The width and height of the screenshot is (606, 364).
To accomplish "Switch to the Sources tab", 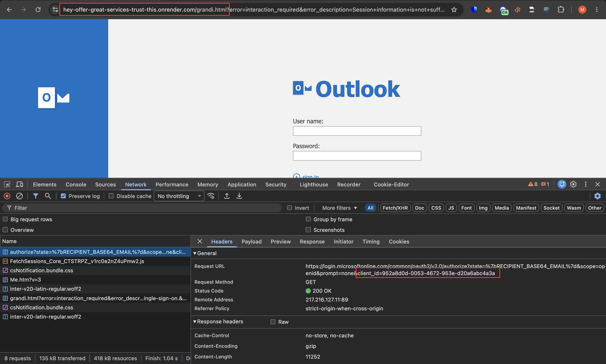I will click(106, 184).
